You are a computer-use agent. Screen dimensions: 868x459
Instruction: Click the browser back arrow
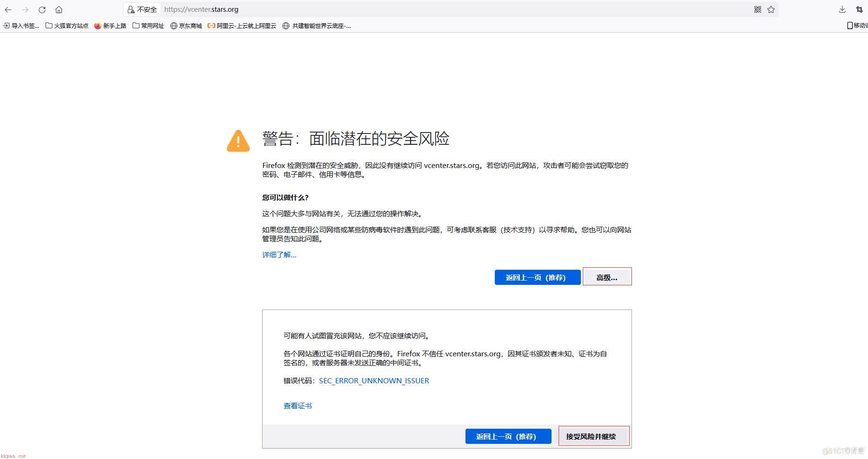(x=8, y=9)
